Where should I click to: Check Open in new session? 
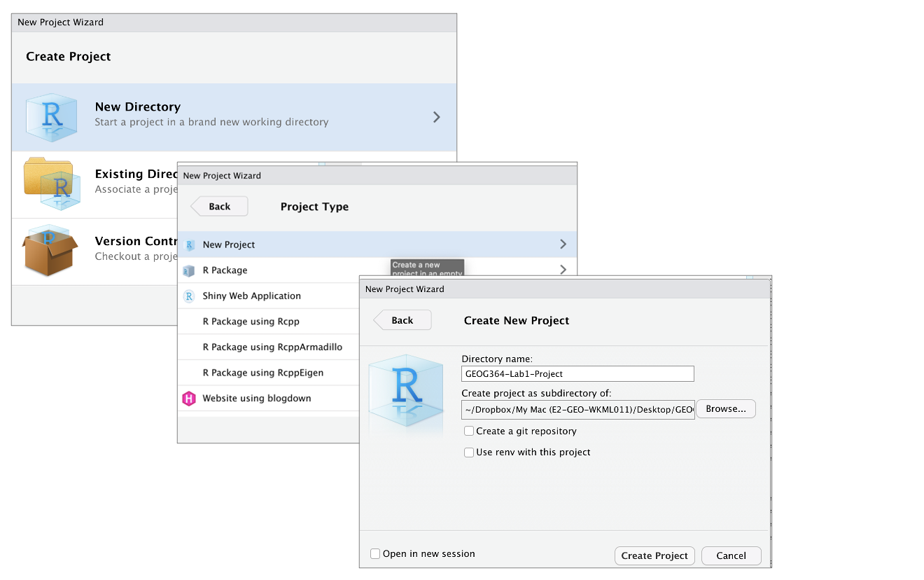coord(375,554)
